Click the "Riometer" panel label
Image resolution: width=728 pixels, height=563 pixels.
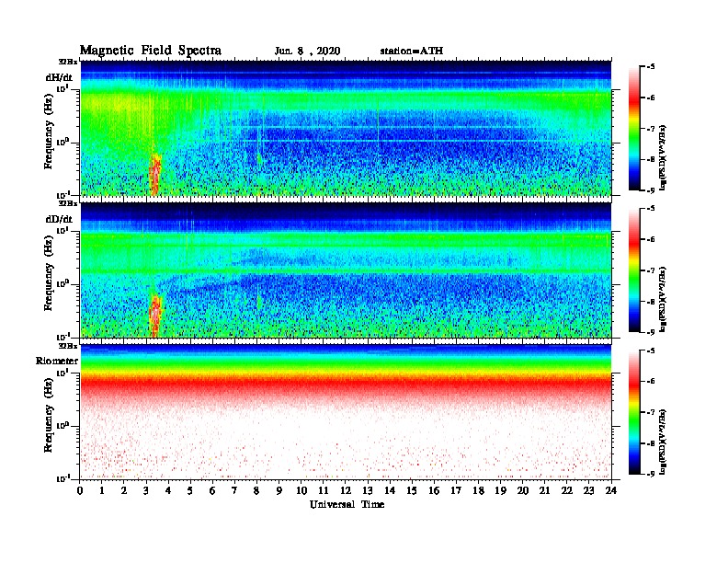57,361
